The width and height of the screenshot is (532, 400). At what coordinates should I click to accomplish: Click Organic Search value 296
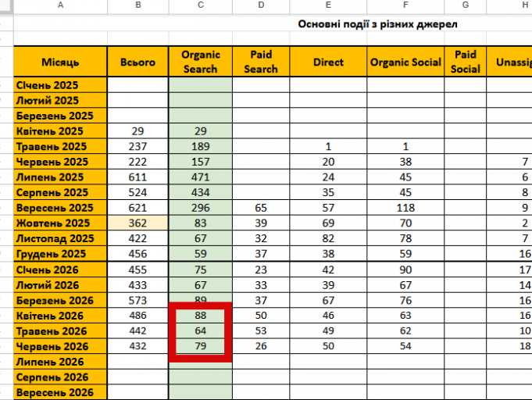pos(201,207)
